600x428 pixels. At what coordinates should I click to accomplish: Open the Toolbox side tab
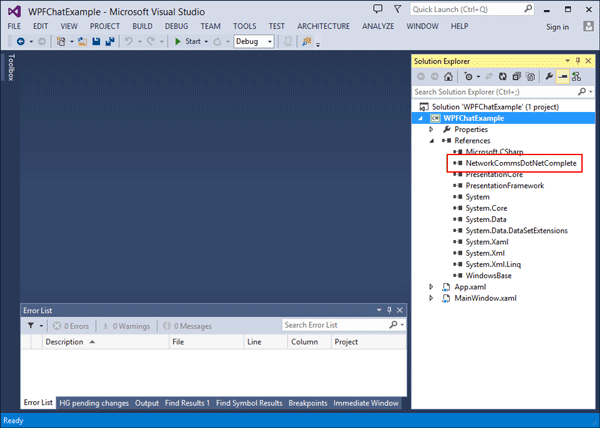click(x=11, y=67)
